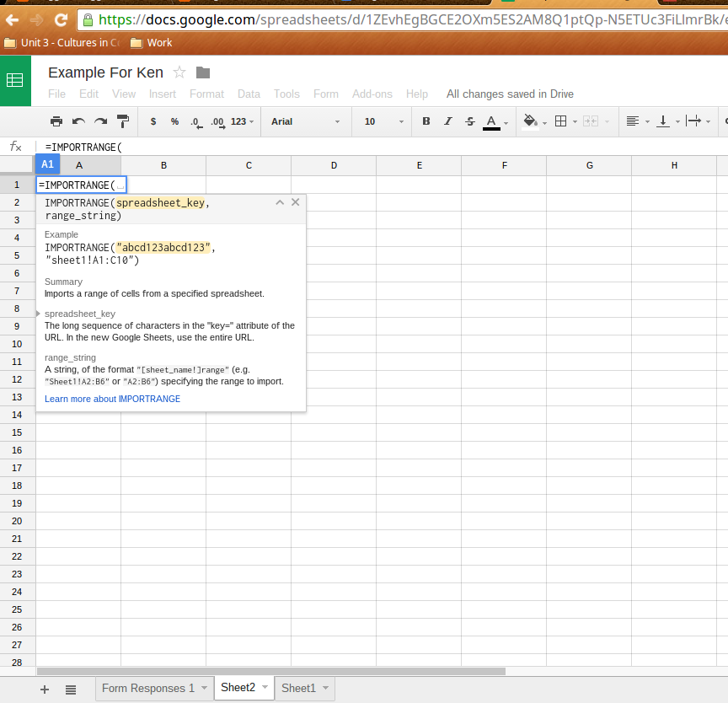This screenshot has width=728, height=703.
Task: Redo the last action
Action: [100, 121]
